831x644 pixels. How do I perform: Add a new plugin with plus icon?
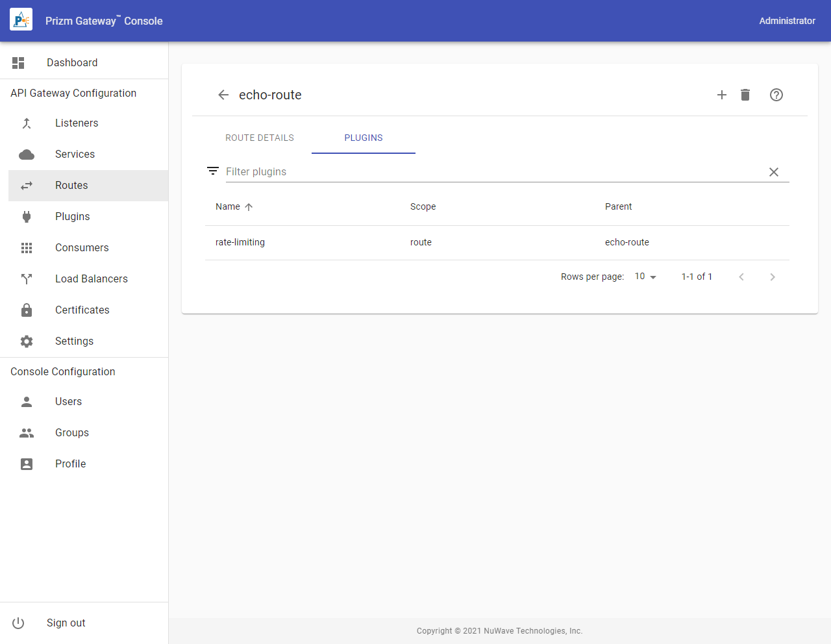721,95
